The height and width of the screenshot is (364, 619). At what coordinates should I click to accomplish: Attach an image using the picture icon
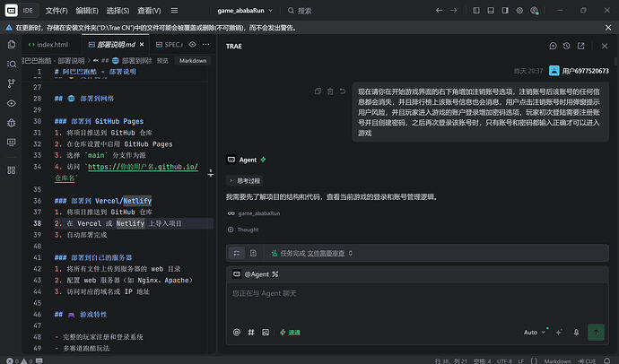point(266,333)
